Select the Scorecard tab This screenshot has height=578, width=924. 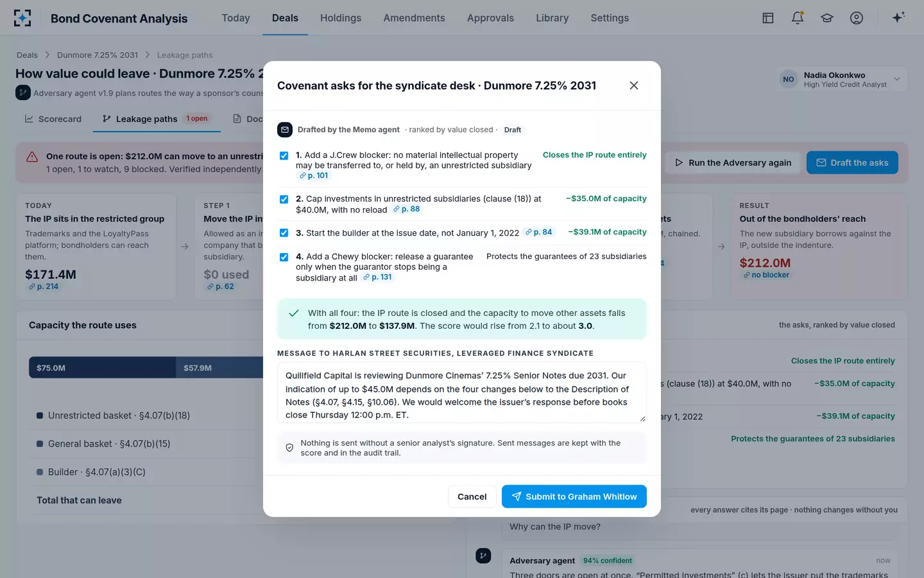(53, 119)
